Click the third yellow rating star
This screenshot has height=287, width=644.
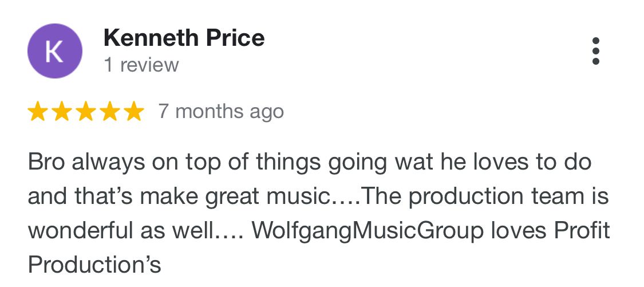click(x=85, y=112)
